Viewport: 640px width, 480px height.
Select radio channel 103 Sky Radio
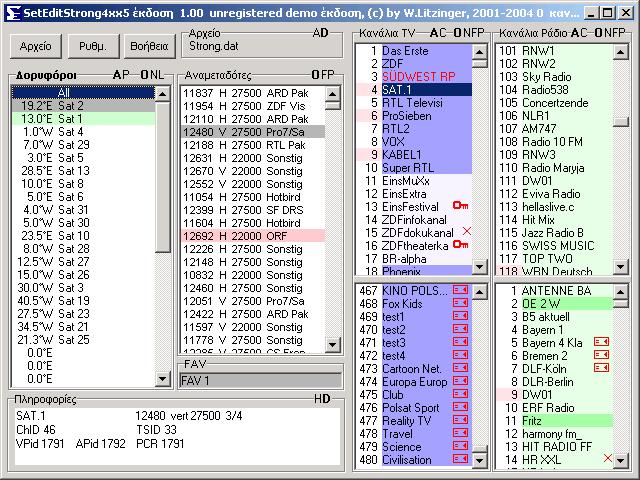(555, 77)
